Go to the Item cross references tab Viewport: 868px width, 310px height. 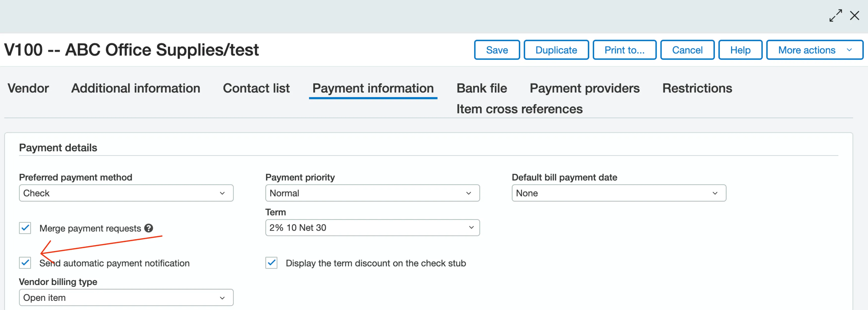pos(519,109)
